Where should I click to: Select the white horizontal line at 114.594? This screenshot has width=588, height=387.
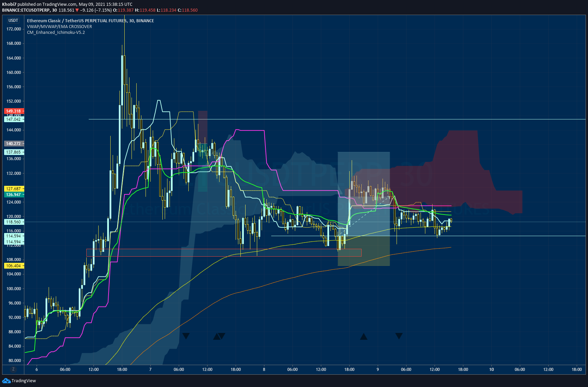(428, 236)
